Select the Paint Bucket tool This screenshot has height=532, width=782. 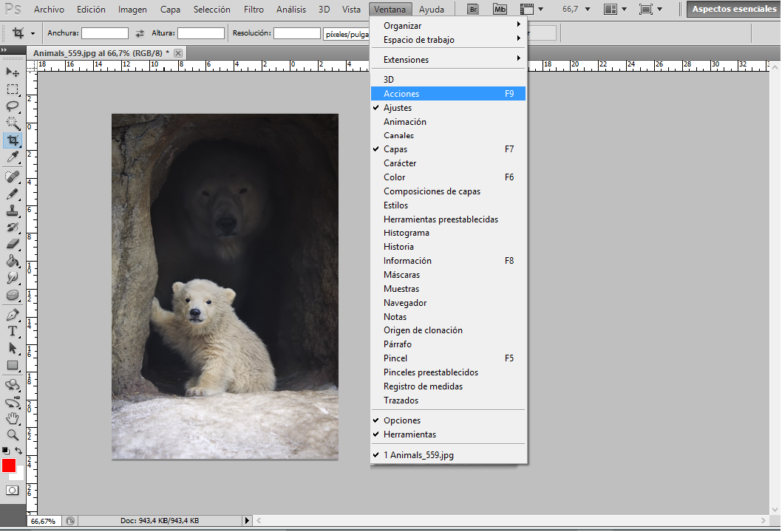coord(13,262)
